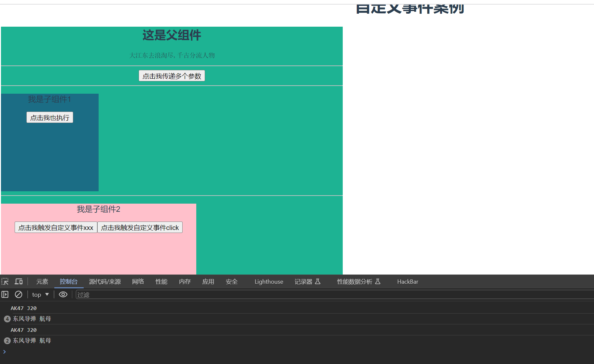Show the console sidebar panel icon
This screenshot has height=364, width=594.
[x=5, y=294]
